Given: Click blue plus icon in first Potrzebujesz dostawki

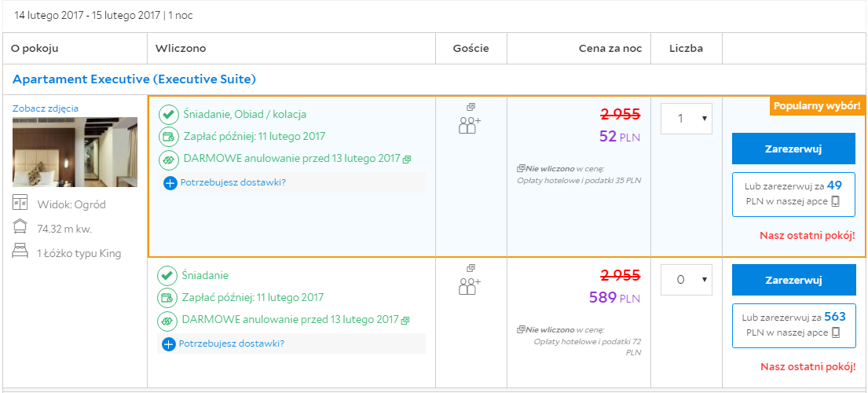Looking at the screenshot, I should tap(170, 182).
